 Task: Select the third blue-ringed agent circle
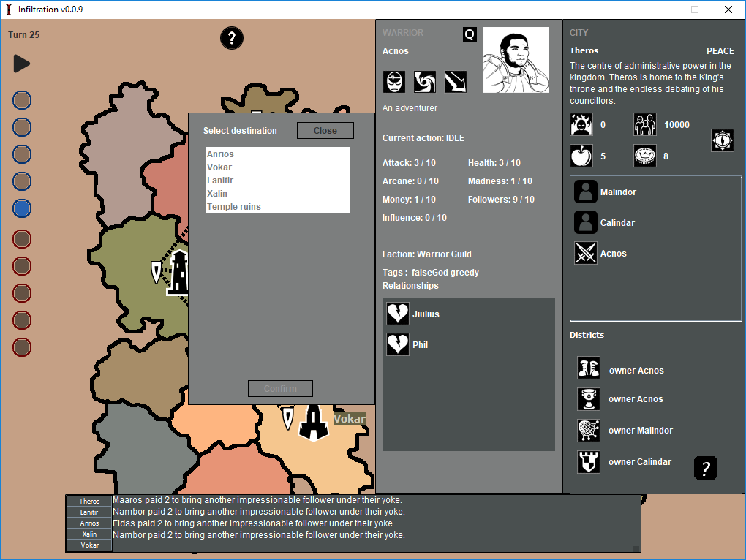pos(22,154)
